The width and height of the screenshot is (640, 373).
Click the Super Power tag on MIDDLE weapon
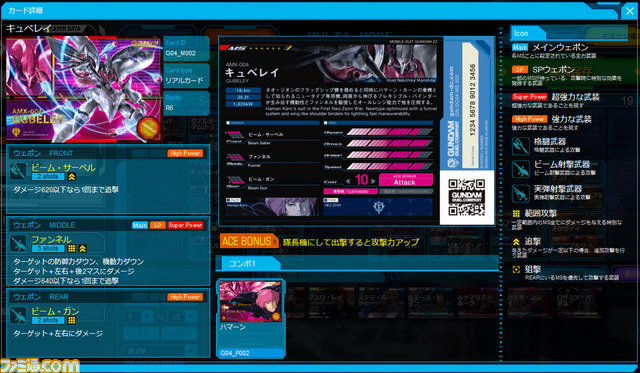(x=185, y=225)
